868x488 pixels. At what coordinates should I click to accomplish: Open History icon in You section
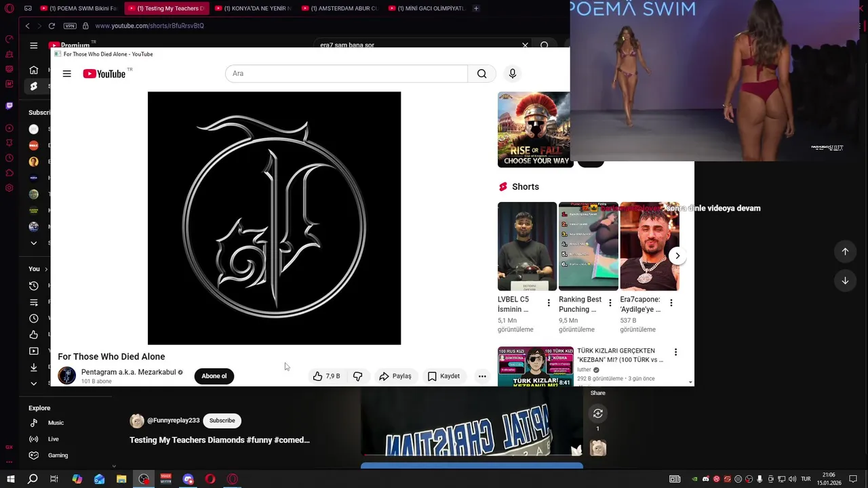click(x=33, y=285)
